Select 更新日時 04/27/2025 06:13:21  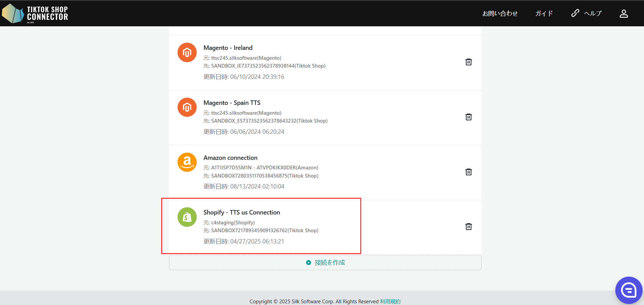[x=244, y=241]
